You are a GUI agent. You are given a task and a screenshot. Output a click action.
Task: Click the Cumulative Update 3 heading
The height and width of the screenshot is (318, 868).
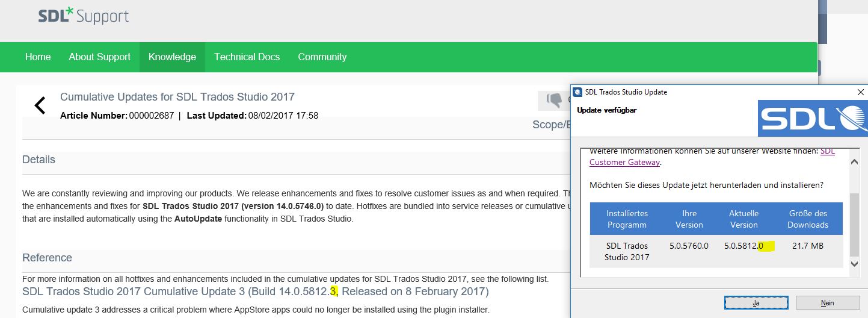(256, 291)
